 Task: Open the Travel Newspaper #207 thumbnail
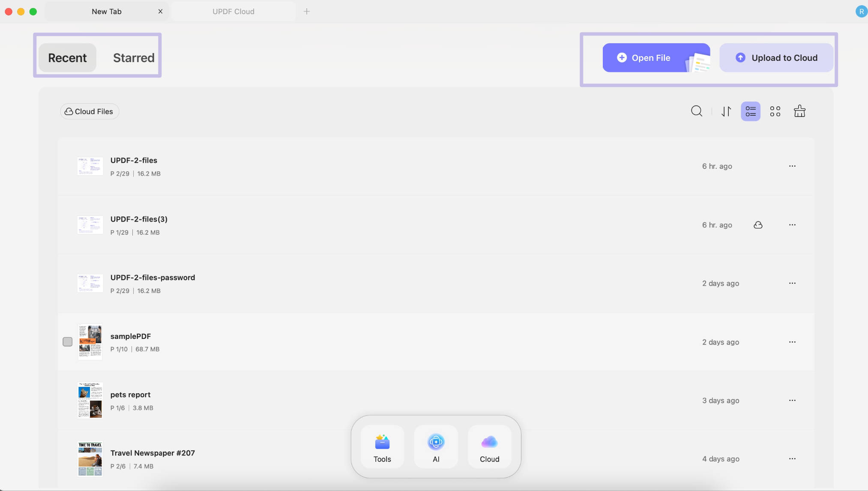click(x=90, y=459)
